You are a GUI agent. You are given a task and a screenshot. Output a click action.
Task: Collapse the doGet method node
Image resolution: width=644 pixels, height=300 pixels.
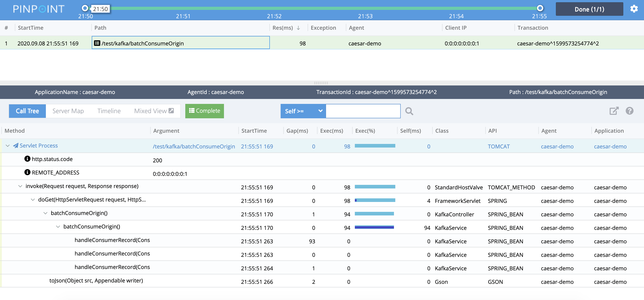click(33, 200)
